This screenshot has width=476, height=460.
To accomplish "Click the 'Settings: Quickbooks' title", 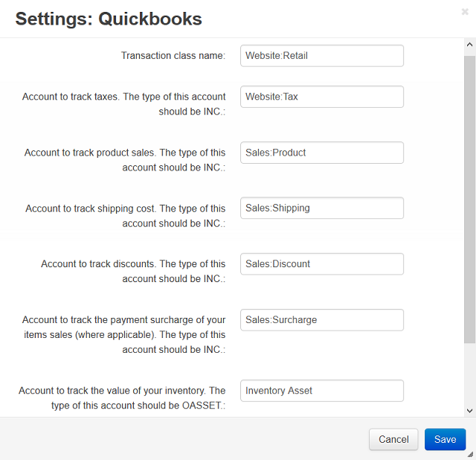I will pos(109,19).
